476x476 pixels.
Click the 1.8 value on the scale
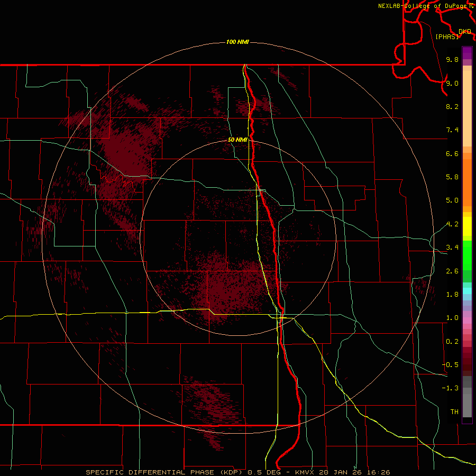[x=452, y=295]
